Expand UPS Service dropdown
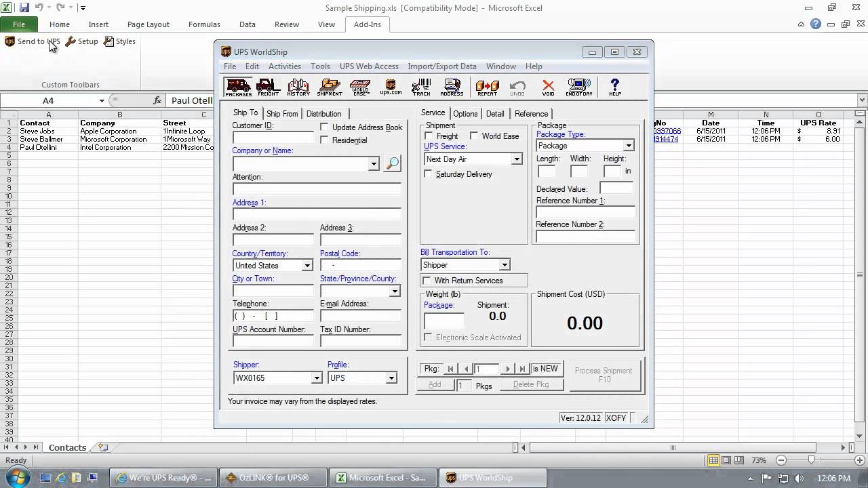Screen dimensions: 868x488 pos(517,159)
